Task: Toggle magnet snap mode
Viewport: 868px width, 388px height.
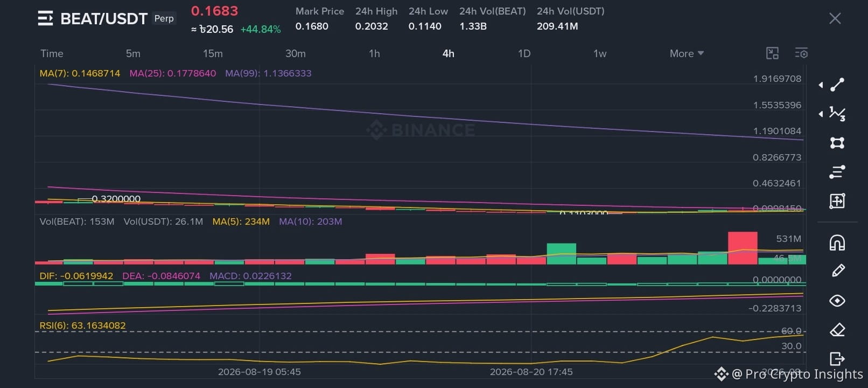Action: tap(837, 243)
